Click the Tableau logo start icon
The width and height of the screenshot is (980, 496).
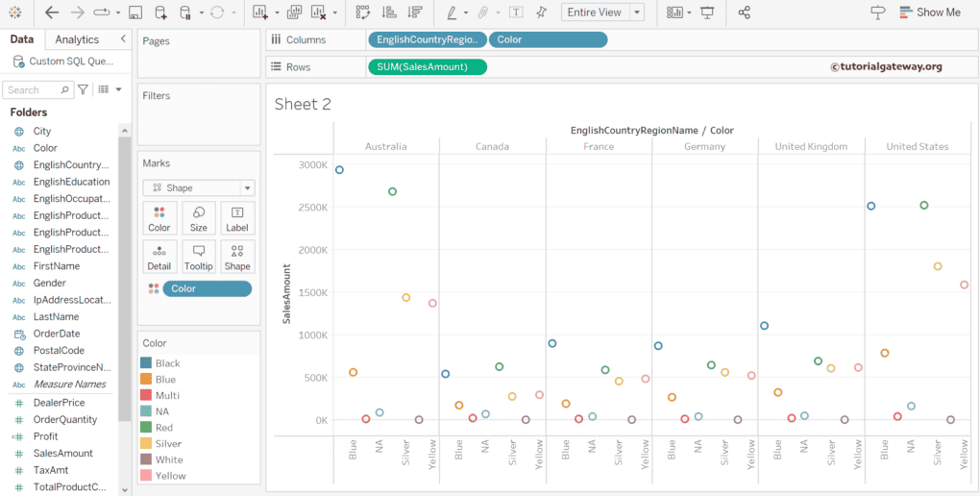click(x=14, y=12)
